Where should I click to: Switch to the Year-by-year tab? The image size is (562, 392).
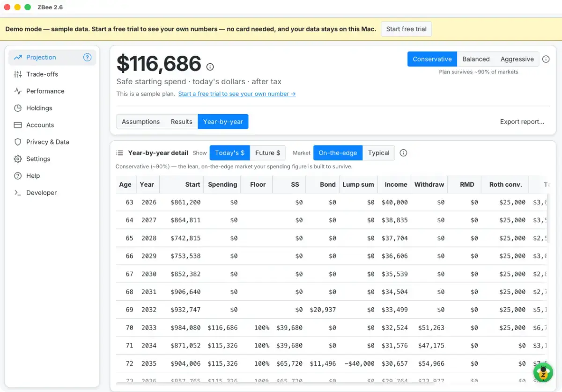pos(223,122)
